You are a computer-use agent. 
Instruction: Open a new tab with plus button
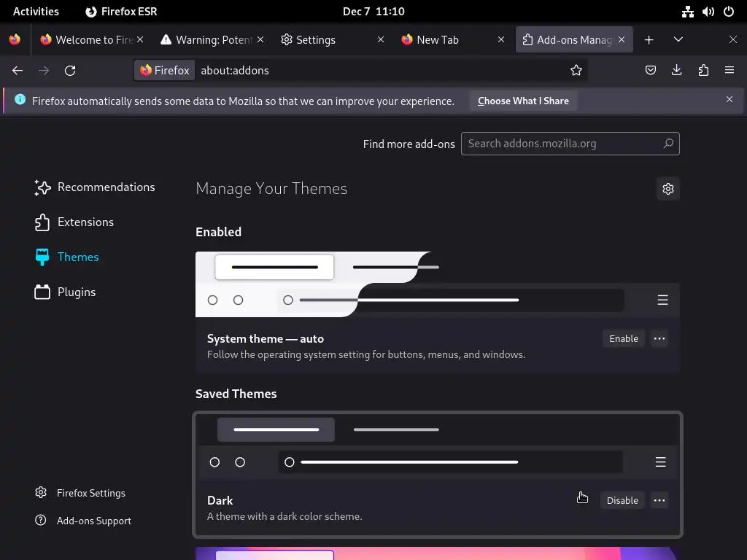point(649,39)
